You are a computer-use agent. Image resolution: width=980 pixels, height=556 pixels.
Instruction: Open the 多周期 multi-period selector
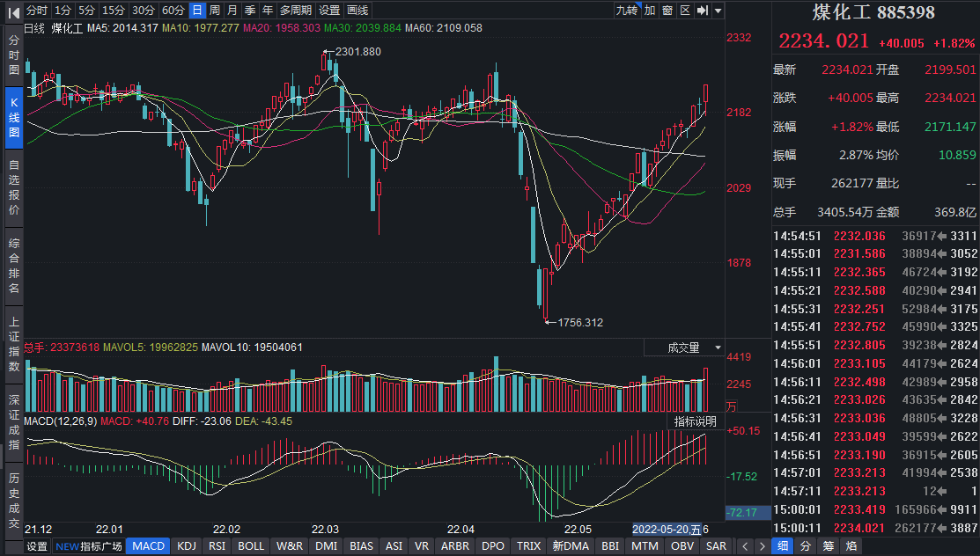coord(295,11)
